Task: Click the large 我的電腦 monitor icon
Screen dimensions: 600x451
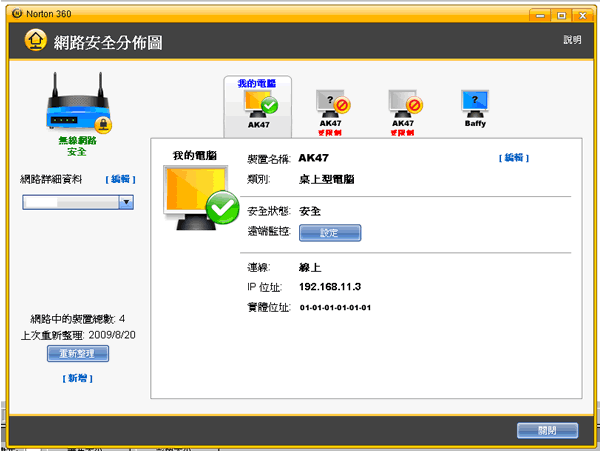Action: point(201,197)
